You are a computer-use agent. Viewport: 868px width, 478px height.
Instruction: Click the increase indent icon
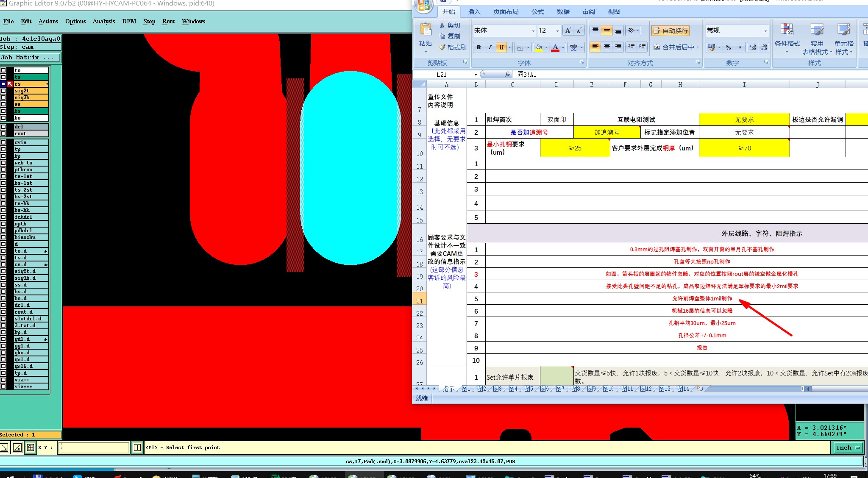pos(643,47)
